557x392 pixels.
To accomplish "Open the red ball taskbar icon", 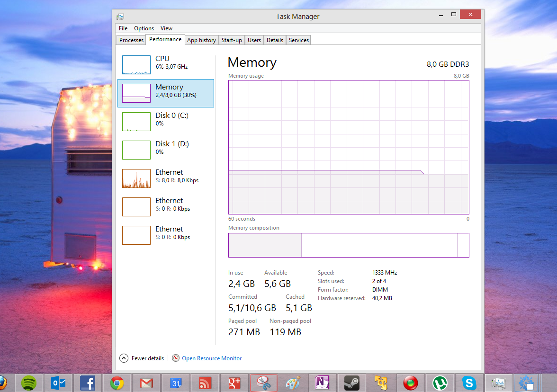I will (410, 383).
